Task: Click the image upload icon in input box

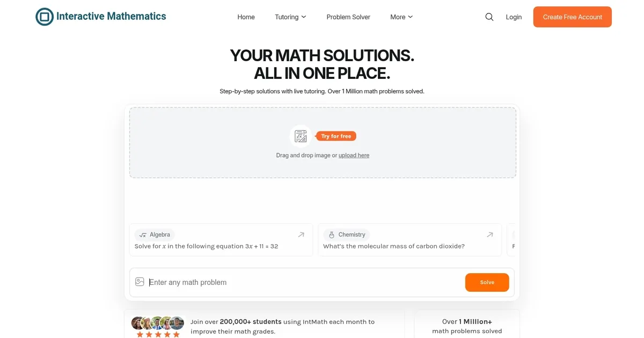Action: (140, 282)
